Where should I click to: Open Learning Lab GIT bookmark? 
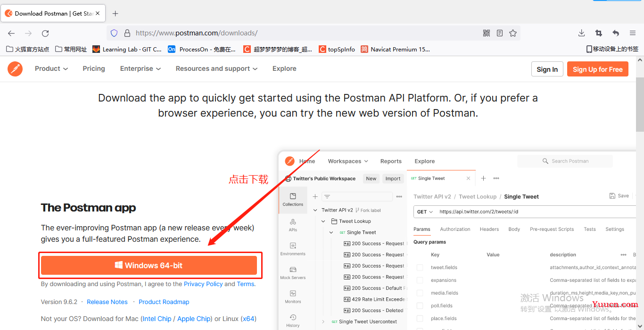click(127, 49)
